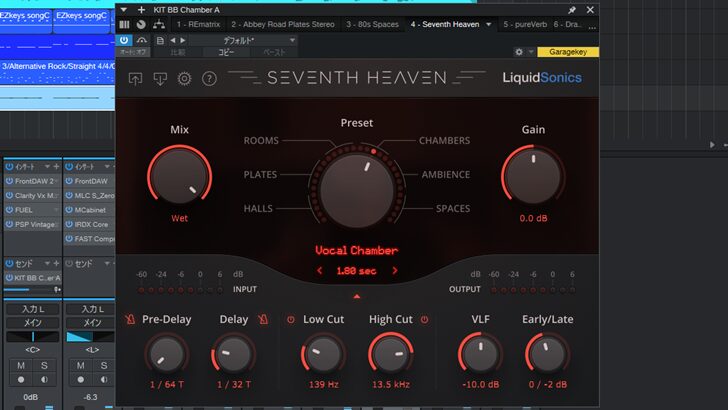This screenshot has height=410, width=728.
Task: Toggle FUEL insert power button
Action: click(9, 210)
